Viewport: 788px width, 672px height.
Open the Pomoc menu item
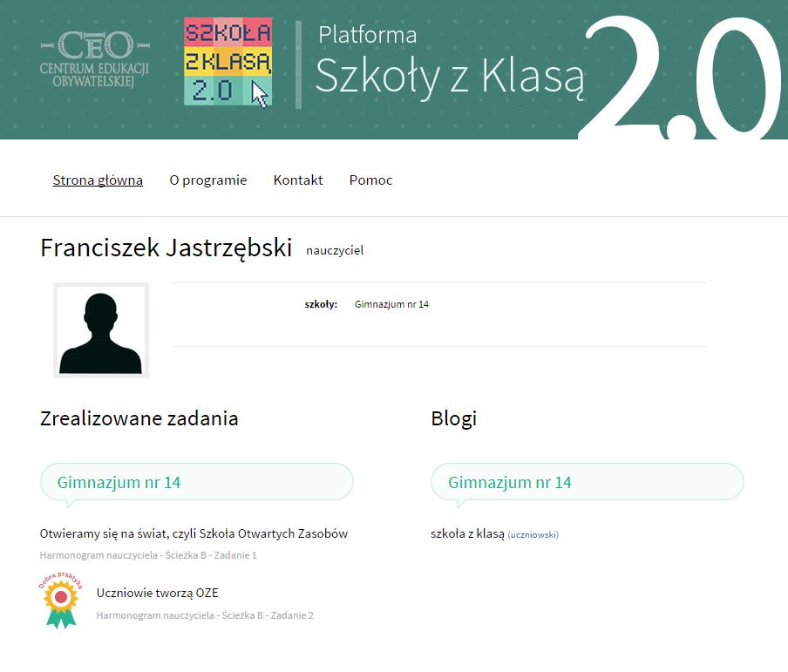pyautogui.click(x=370, y=180)
